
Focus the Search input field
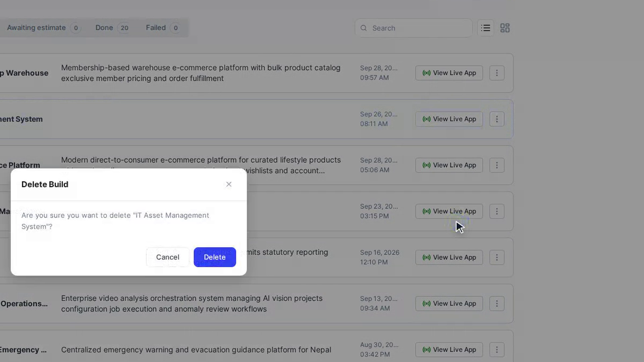click(414, 28)
